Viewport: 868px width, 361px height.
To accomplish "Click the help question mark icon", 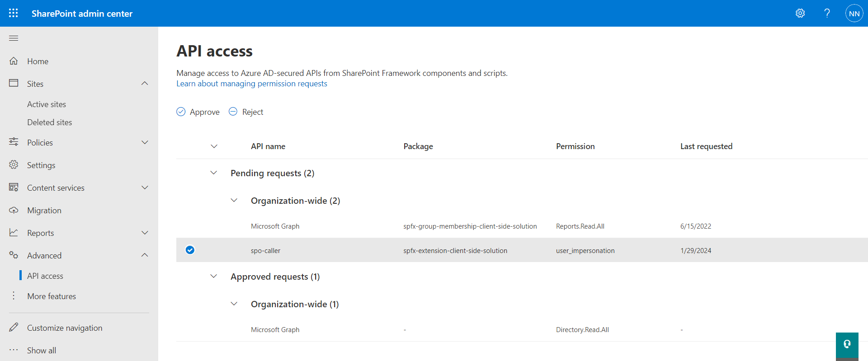I will [x=827, y=13].
